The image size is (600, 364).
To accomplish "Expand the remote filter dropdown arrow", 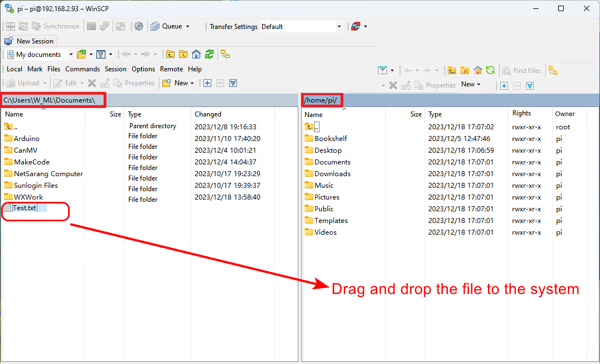I will click(392, 70).
